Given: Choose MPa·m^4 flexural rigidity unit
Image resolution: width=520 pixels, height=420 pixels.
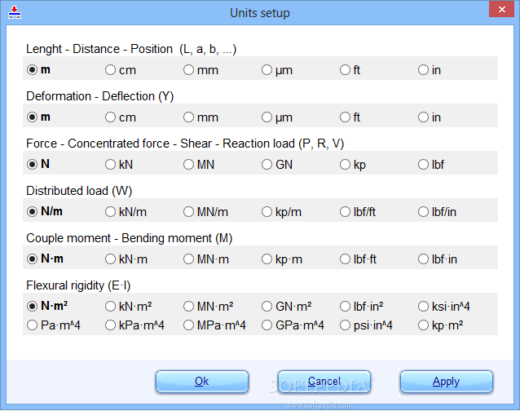Looking at the screenshot, I should pyautogui.click(x=214, y=325).
